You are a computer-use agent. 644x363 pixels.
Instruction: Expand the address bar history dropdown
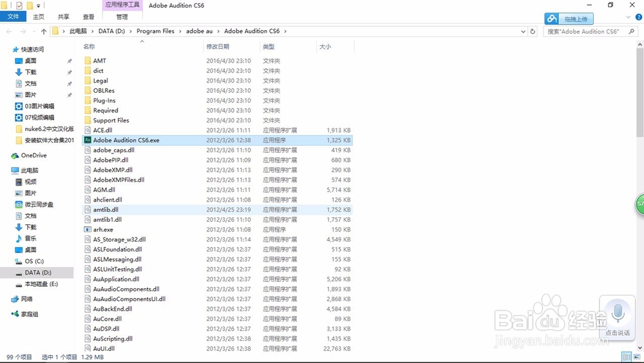point(523,31)
